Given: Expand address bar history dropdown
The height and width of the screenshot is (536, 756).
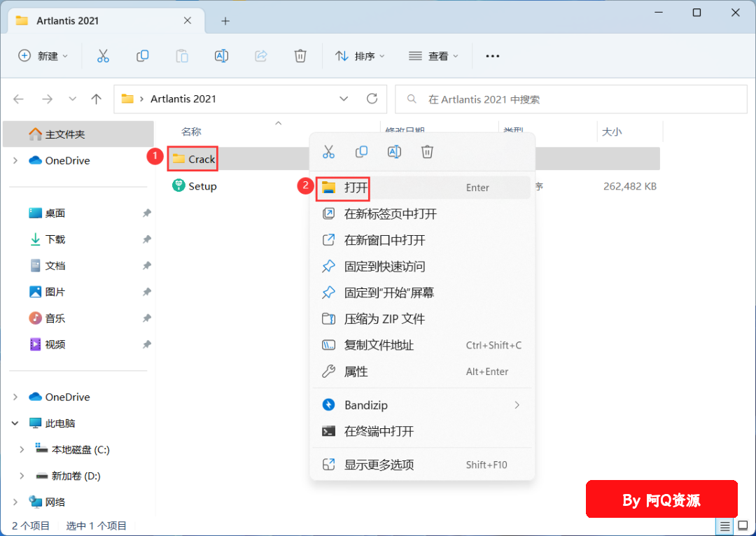Looking at the screenshot, I should click(x=344, y=99).
